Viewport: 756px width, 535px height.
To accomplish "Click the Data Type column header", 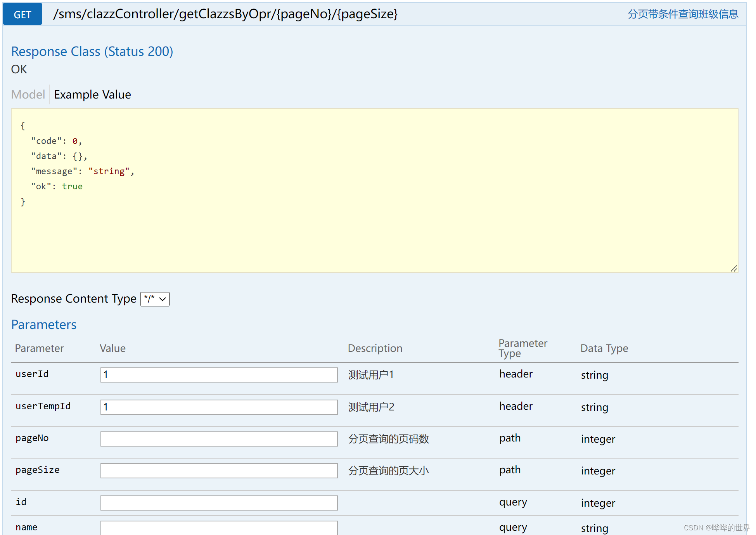I will [x=604, y=348].
